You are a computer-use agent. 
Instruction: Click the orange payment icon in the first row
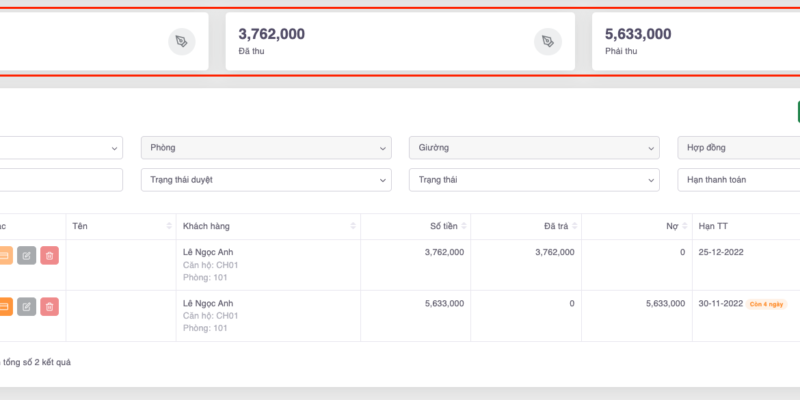(4, 256)
